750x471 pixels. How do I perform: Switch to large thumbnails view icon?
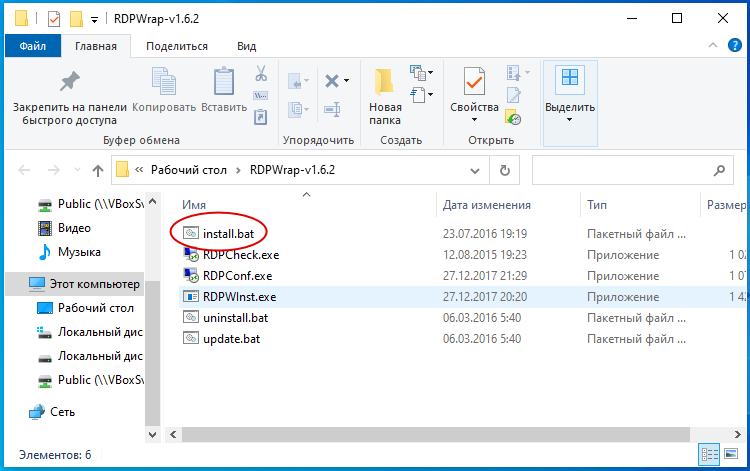(731, 453)
